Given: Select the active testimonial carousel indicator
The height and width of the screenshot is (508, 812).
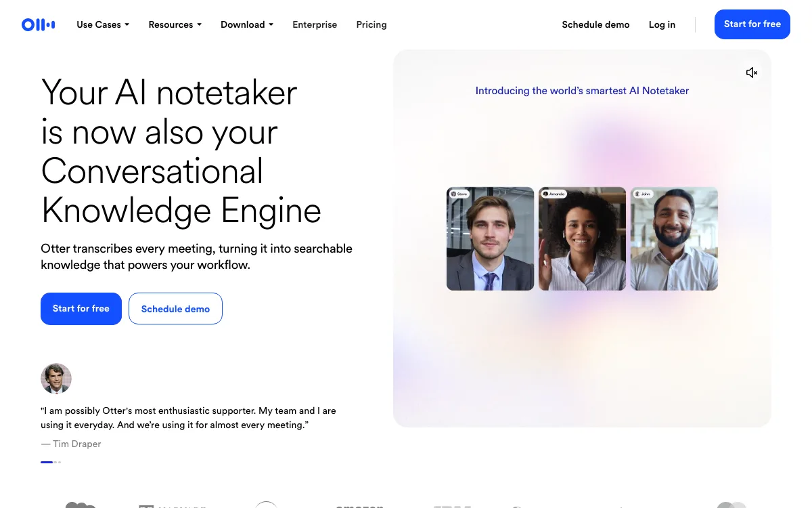Looking at the screenshot, I should pyautogui.click(x=47, y=462).
